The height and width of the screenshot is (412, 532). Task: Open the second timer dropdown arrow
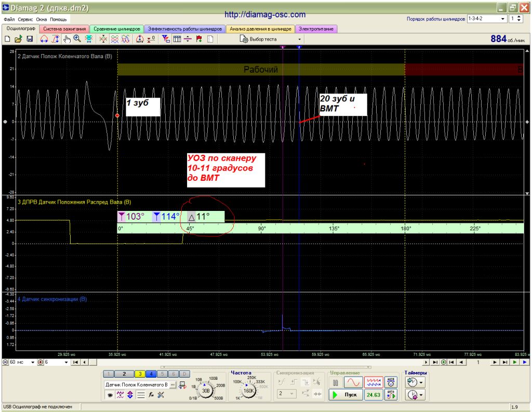[x=421, y=395]
